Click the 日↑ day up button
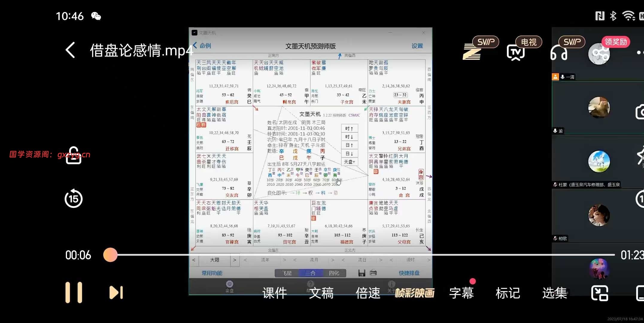644x323 pixels. point(349,145)
